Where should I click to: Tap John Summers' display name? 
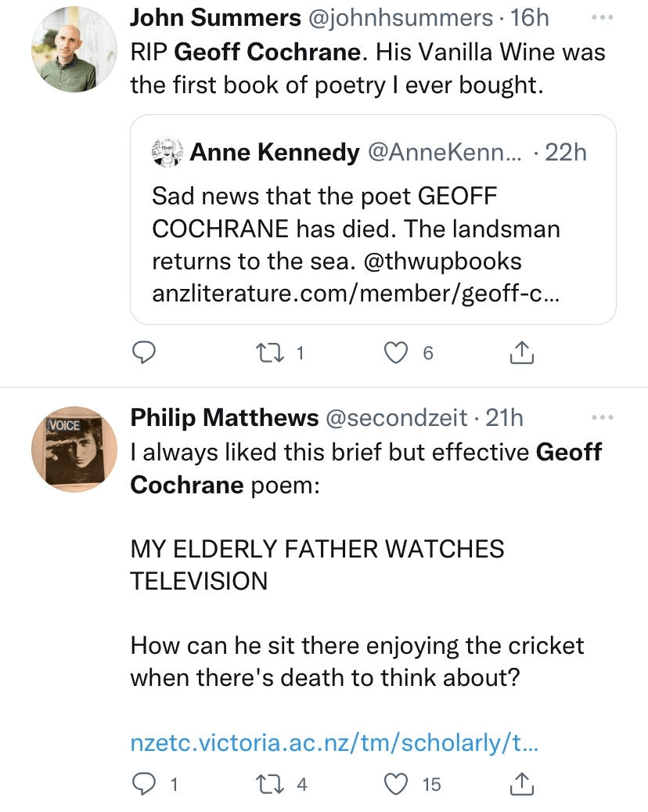pos(214,18)
